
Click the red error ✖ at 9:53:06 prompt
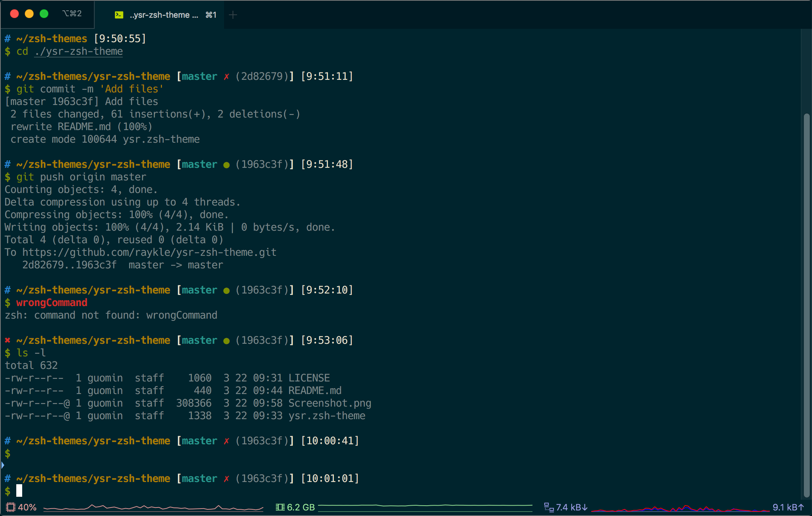(7, 340)
